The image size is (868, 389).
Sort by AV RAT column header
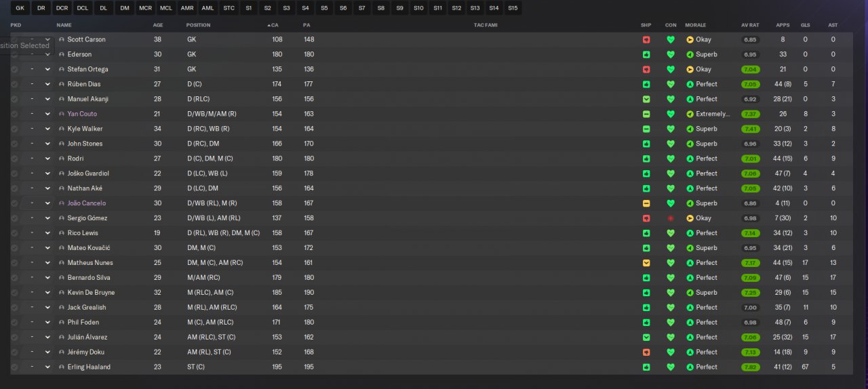[x=749, y=25]
